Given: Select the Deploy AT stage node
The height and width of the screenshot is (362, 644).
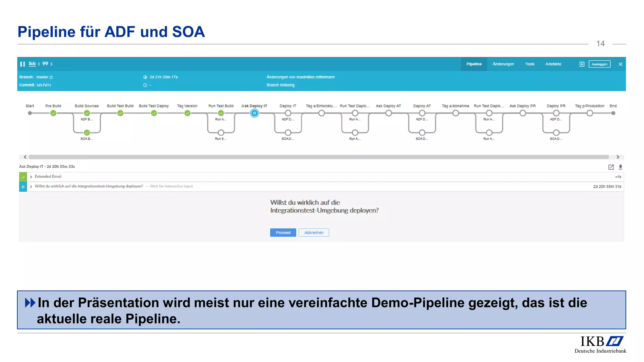Looking at the screenshot, I should 422,113.
